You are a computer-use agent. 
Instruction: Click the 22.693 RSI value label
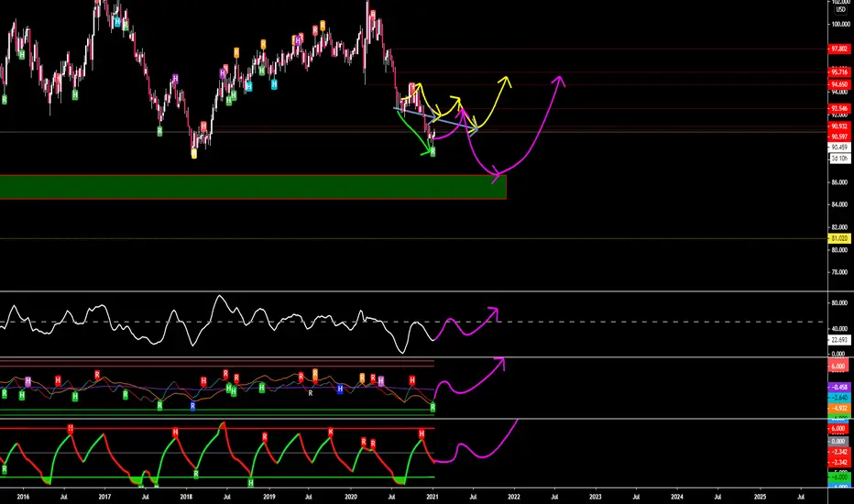pos(839,340)
